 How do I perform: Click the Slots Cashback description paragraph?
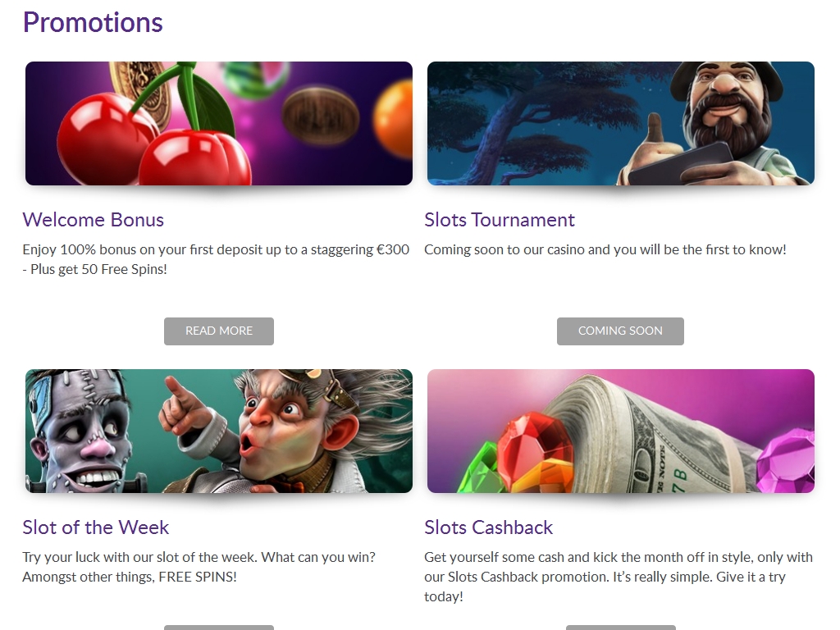(619, 577)
